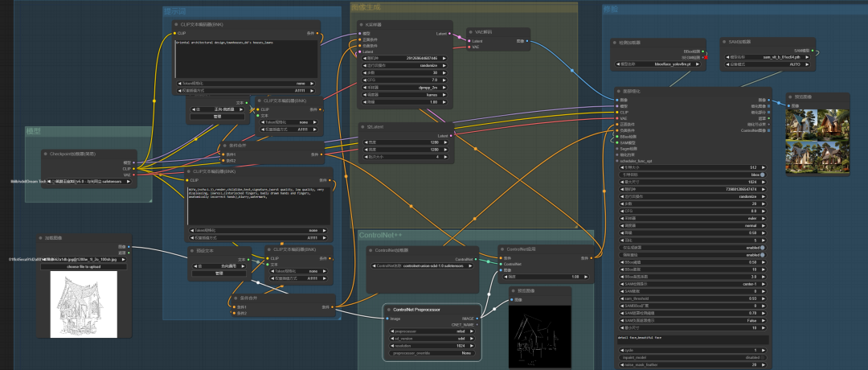Increase CFG 7.0 with its right arrow
This screenshot has height=370, width=868.
445,80
